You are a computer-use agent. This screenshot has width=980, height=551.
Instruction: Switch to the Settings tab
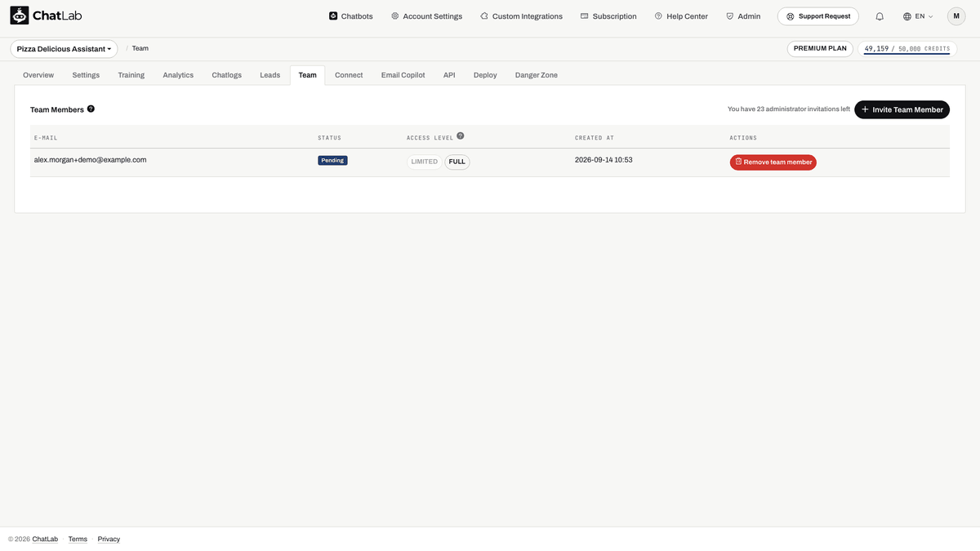pos(86,75)
